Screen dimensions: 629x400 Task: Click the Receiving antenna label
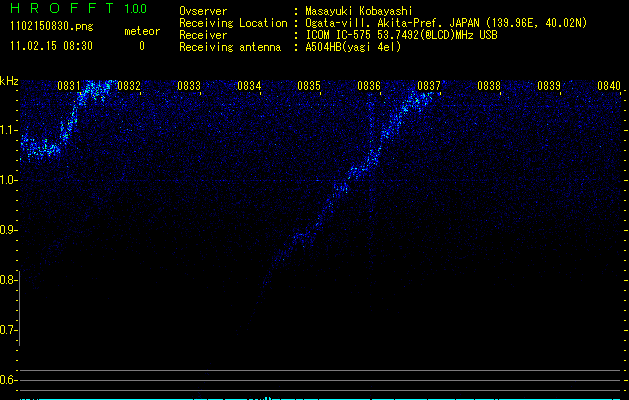point(230,47)
